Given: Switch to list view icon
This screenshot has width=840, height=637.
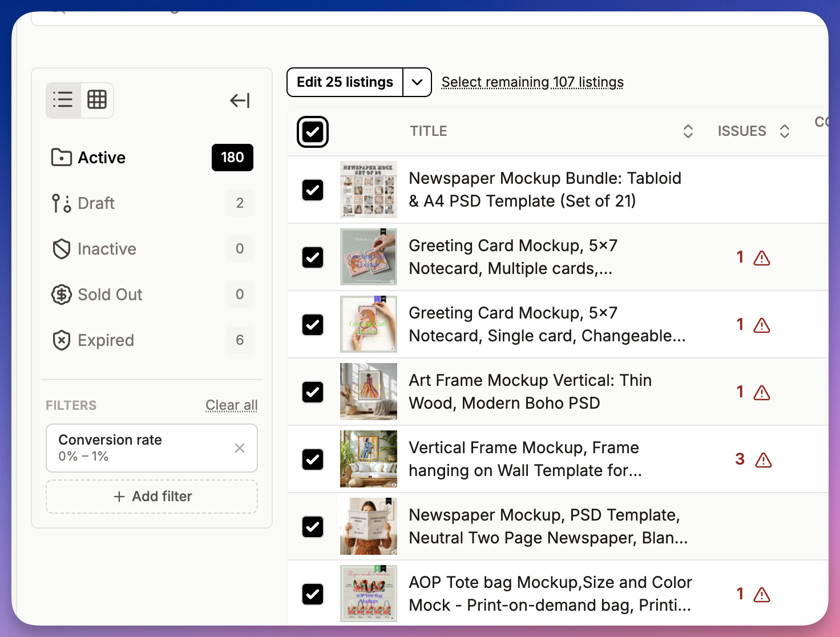Looking at the screenshot, I should tap(63, 100).
